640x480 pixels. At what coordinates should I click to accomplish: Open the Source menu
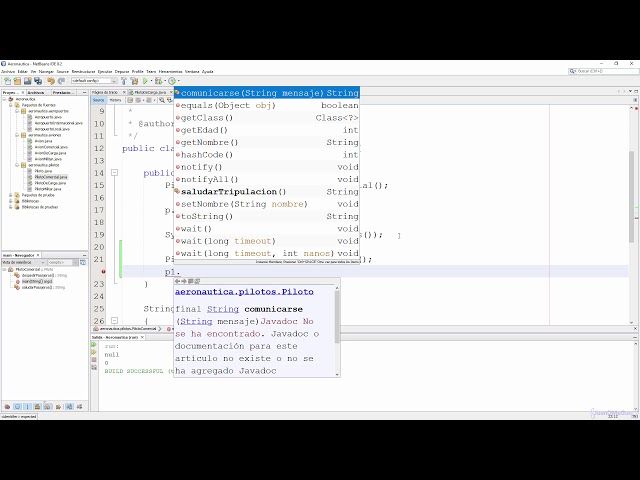(x=62, y=71)
